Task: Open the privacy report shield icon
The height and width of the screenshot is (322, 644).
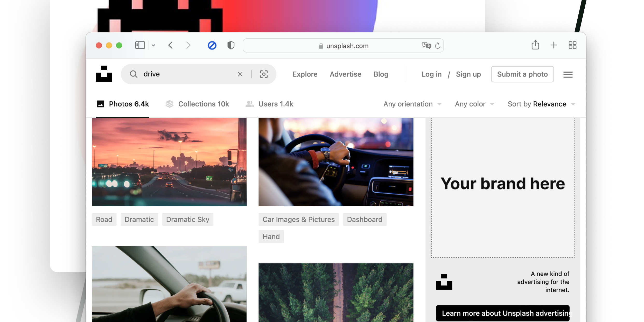Action: [231, 45]
